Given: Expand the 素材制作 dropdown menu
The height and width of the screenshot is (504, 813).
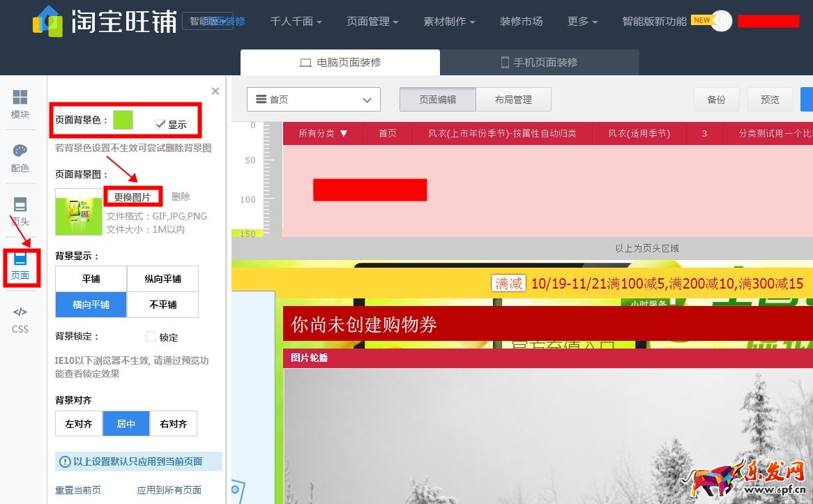Looking at the screenshot, I should pos(449,22).
